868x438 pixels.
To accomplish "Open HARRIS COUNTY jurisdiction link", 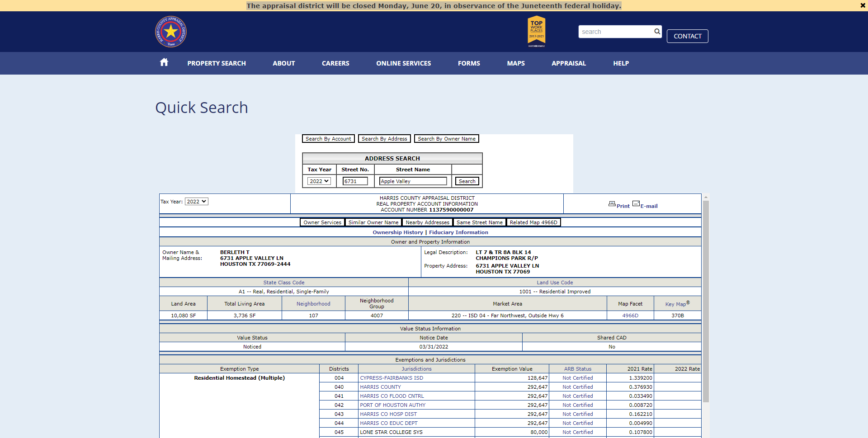I will [380, 387].
